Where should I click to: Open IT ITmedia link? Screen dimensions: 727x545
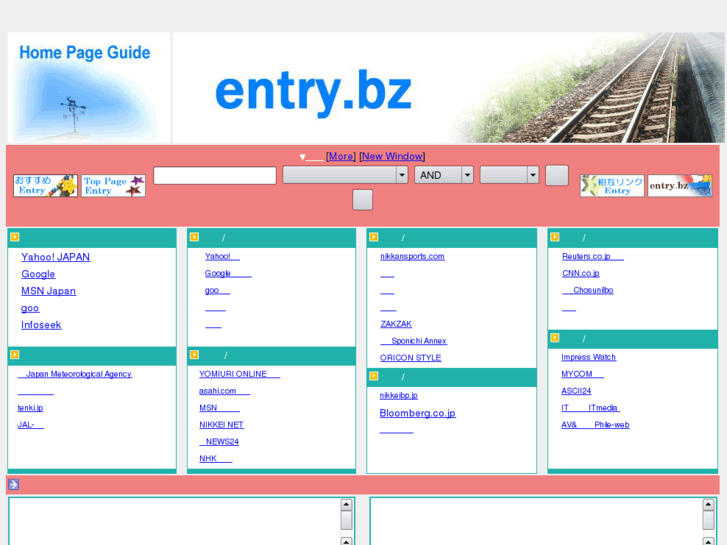point(590,408)
